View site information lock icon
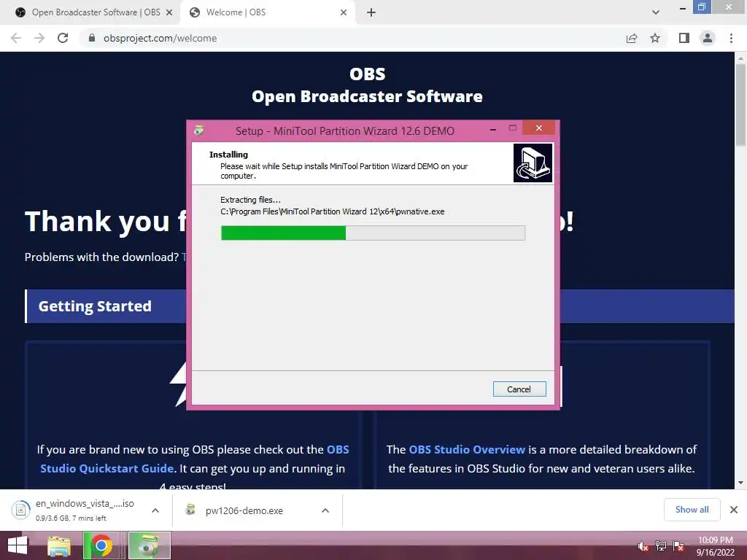 coord(92,38)
